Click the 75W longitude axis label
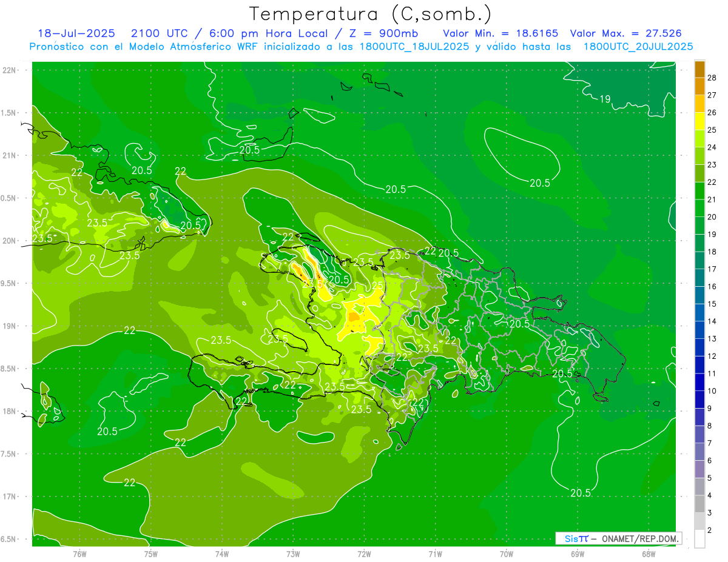Screen dimensions: 728x562 tap(150, 553)
